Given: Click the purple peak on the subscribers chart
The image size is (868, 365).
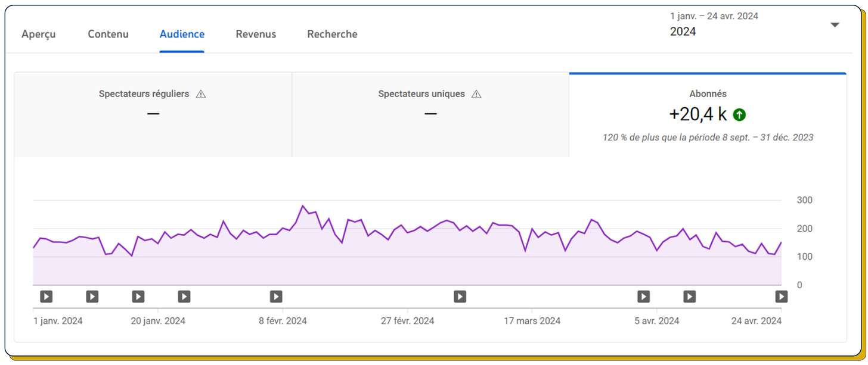Looking at the screenshot, I should coord(303,206).
